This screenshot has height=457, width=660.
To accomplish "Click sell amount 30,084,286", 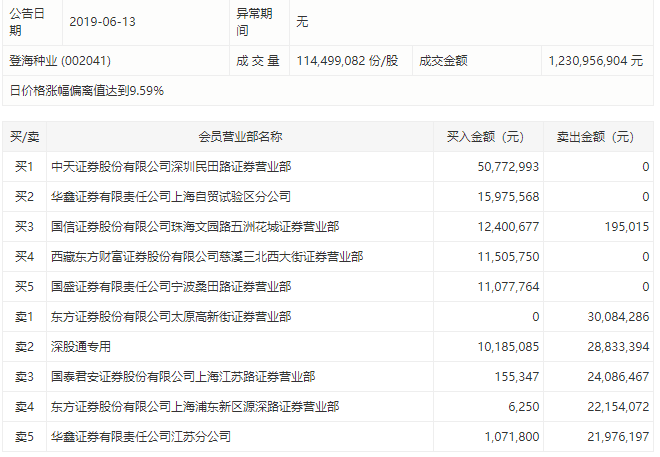I will pyautogui.click(x=618, y=317).
